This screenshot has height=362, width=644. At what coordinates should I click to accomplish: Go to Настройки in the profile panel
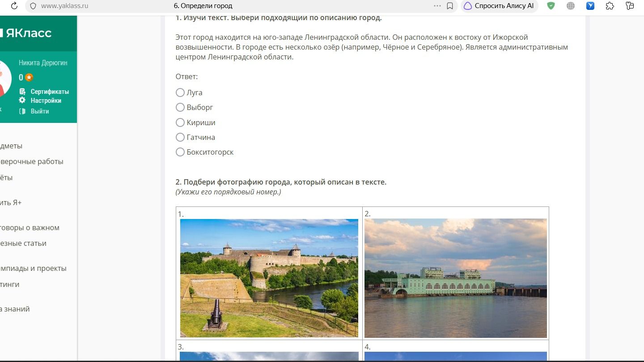[46, 101]
